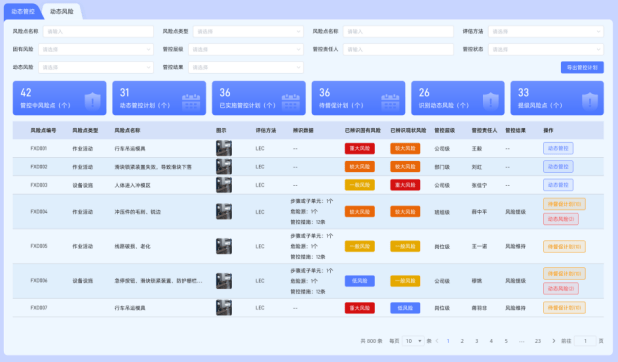The image size is (618, 362).
Task: Click 动态管控 button for FXD001
Action: click(x=558, y=148)
